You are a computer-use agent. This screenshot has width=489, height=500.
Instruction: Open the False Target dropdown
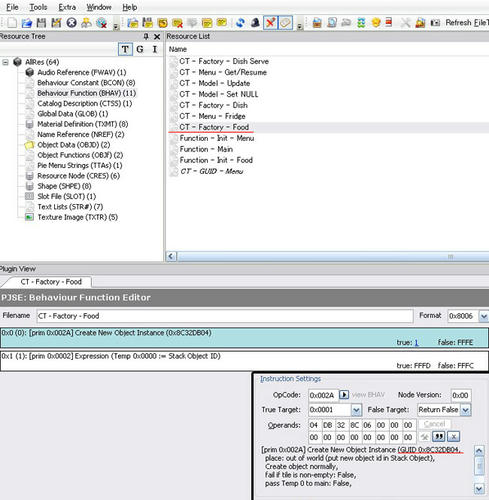click(466, 410)
